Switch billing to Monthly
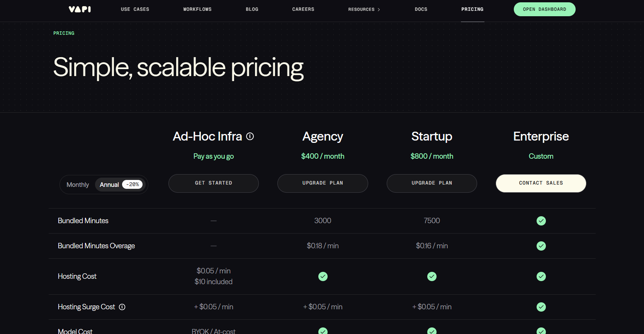This screenshot has height=334, width=644. click(x=78, y=185)
